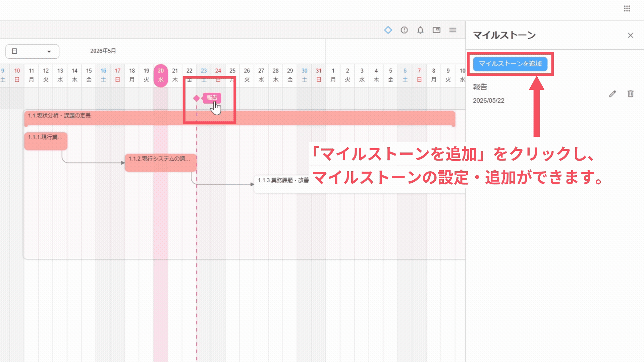The height and width of the screenshot is (362, 644).
Task: Click the 2026年5月 month label
Action: (x=103, y=51)
